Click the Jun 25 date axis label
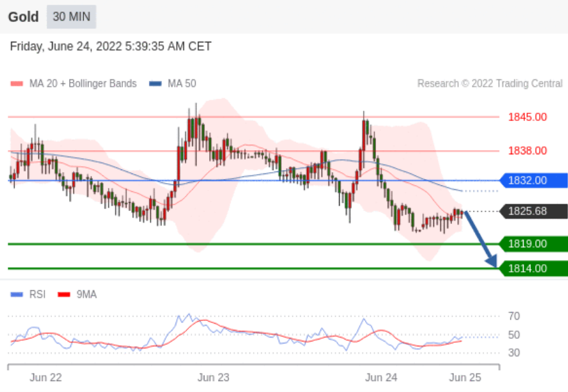Viewport: 568px width, 392px height. point(465,378)
